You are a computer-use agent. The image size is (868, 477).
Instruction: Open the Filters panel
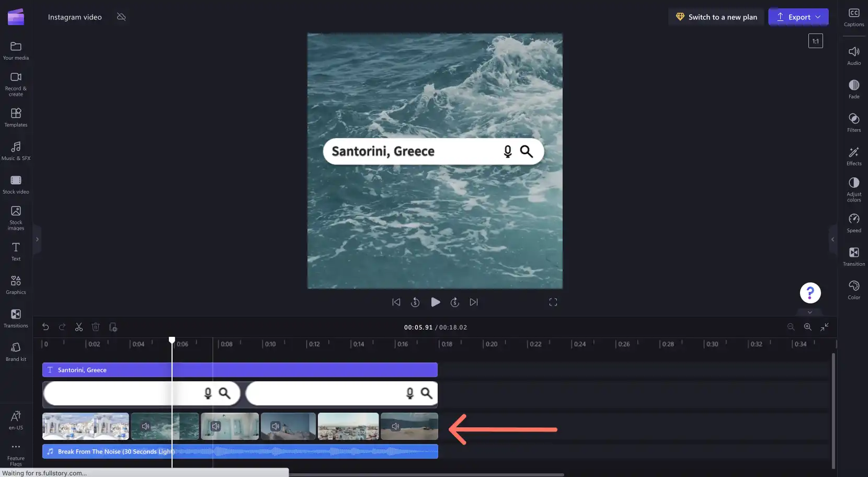tap(854, 122)
